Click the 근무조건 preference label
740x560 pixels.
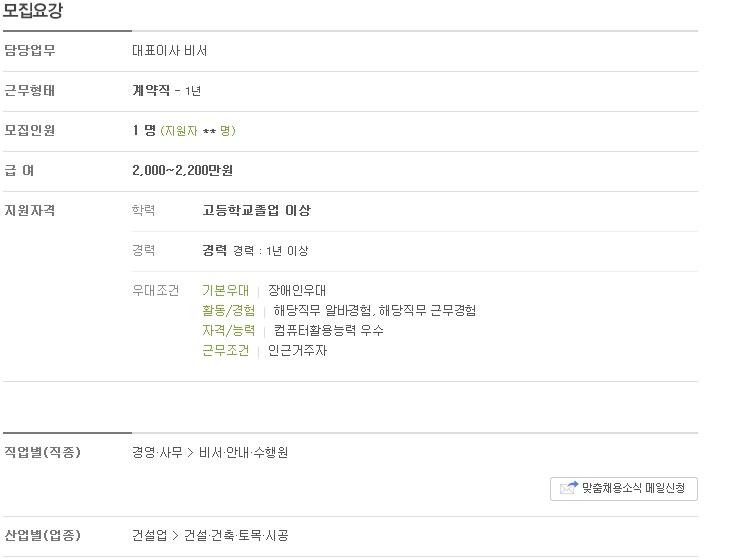(225, 350)
